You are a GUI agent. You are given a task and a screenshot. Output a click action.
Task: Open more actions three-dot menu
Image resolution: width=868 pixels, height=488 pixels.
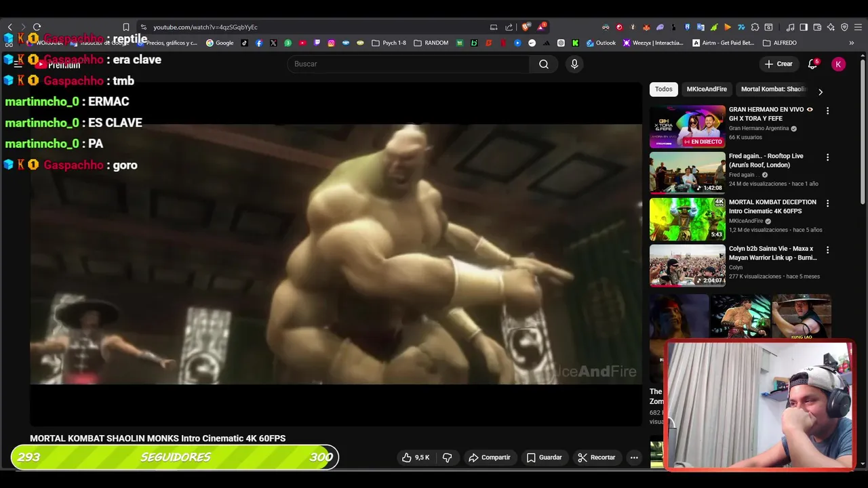[x=634, y=457]
